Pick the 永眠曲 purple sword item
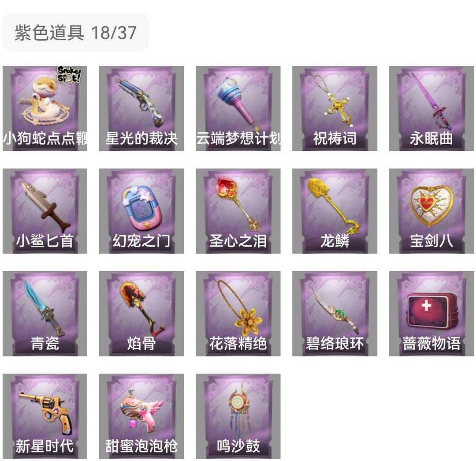Image resolution: width=476 pixels, height=461 pixels. click(x=431, y=109)
